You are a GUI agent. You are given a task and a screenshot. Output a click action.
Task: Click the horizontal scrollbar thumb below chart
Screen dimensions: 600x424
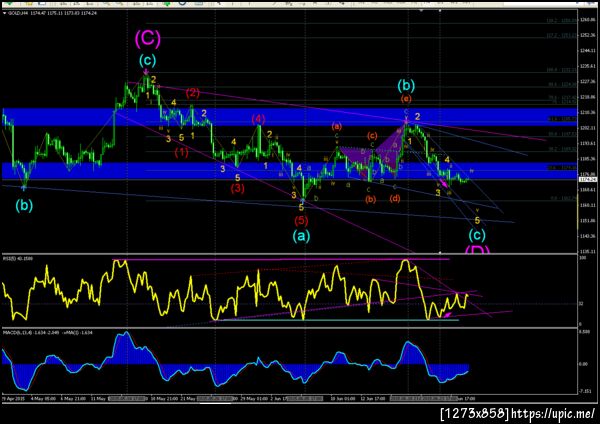(214, 403)
